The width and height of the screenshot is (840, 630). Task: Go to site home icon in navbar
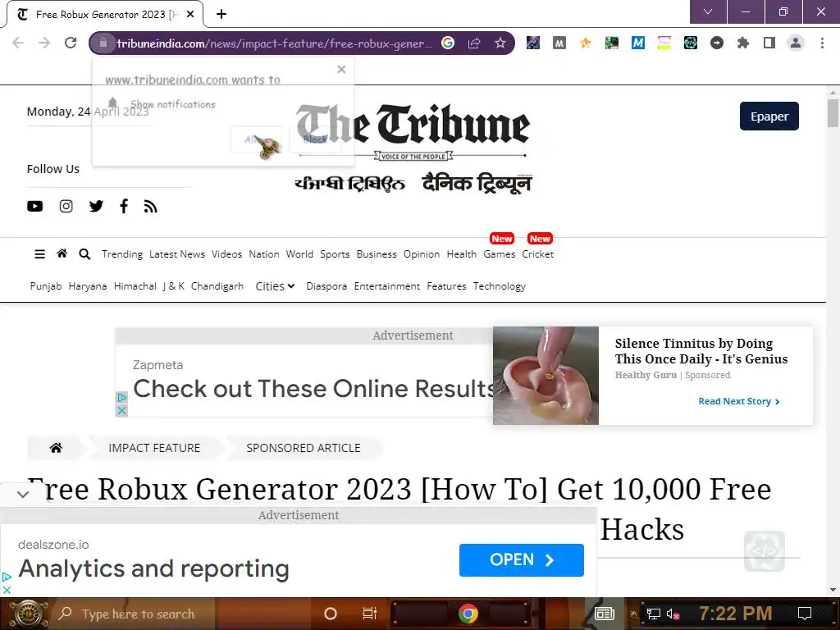pyautogui.click(x=62, y=253)
